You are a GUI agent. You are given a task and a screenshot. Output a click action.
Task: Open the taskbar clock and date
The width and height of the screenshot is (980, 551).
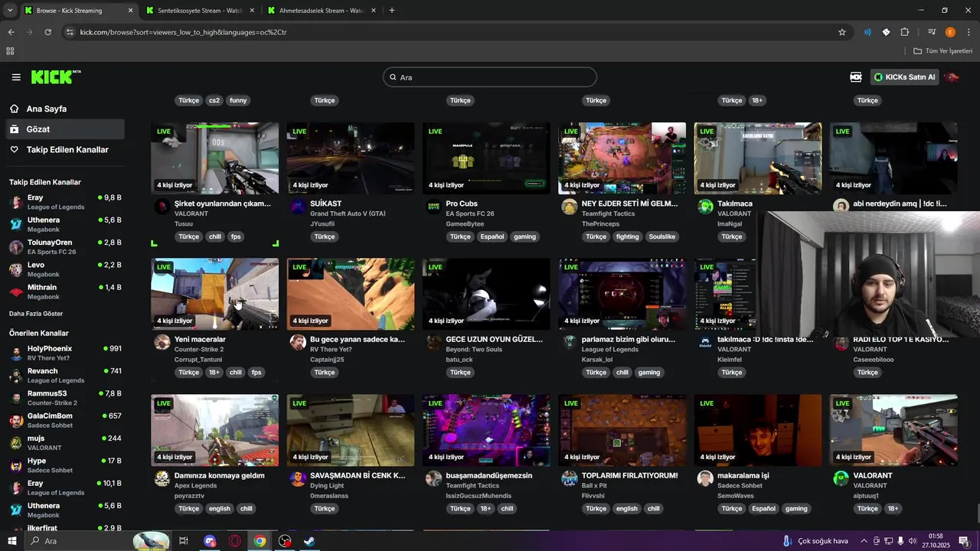[936, 541]
